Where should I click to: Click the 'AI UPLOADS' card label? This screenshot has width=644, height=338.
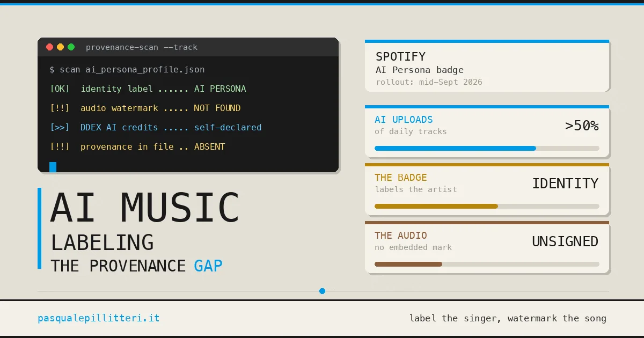404,119
